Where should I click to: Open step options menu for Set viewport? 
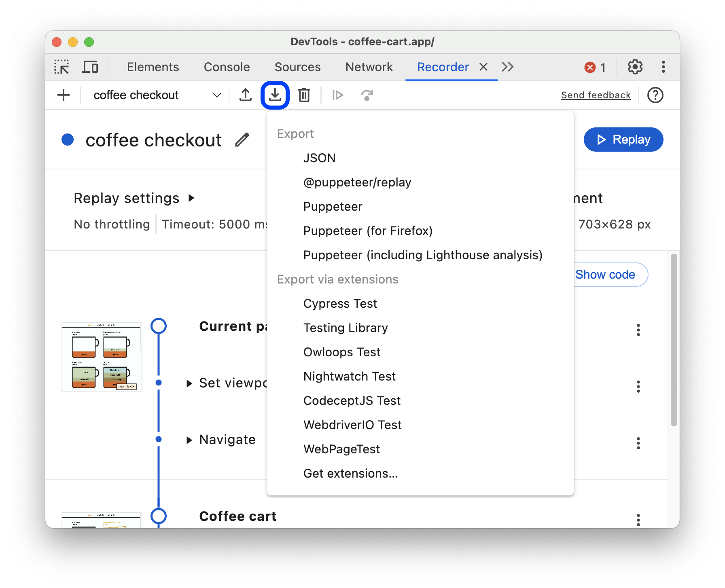[x=638, y=387]
